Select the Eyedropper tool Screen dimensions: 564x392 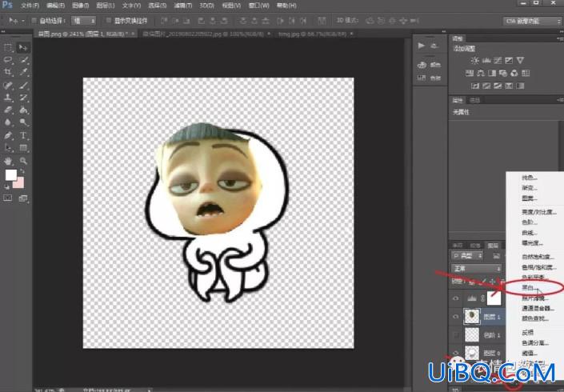point(23,72)
